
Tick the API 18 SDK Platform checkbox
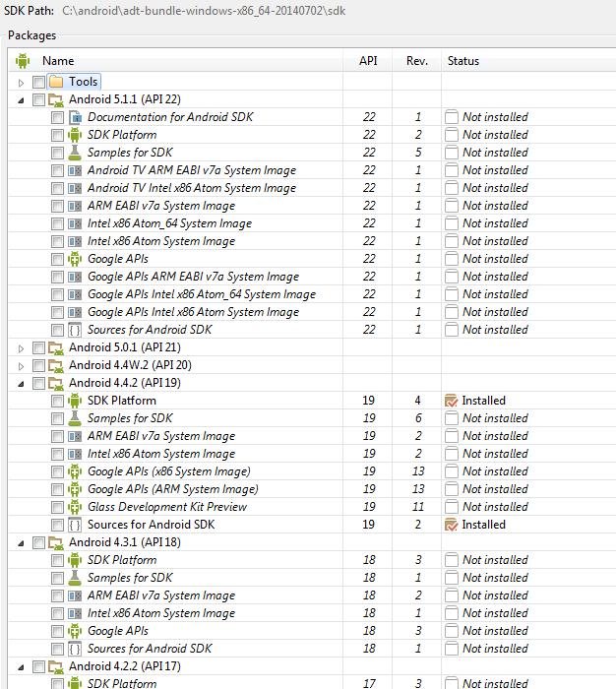click(x=57, y=560)
